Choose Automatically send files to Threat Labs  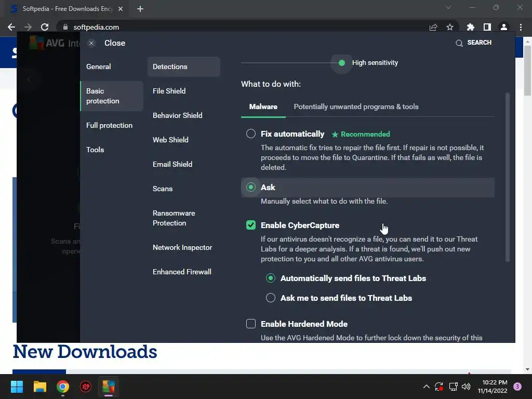(270, 278)
